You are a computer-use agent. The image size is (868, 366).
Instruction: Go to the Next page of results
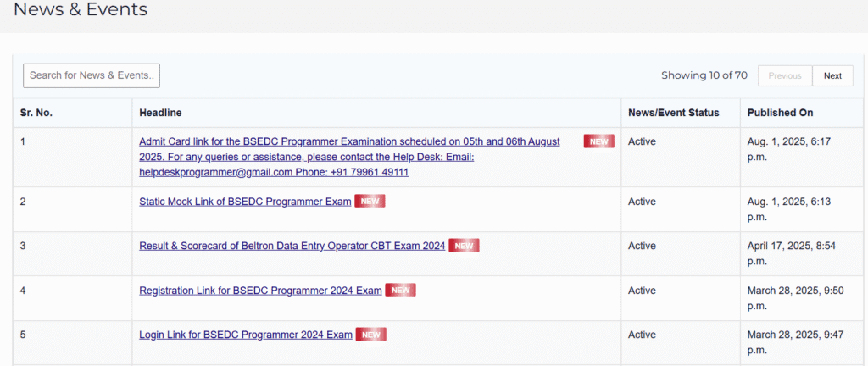tap(832, 75)
